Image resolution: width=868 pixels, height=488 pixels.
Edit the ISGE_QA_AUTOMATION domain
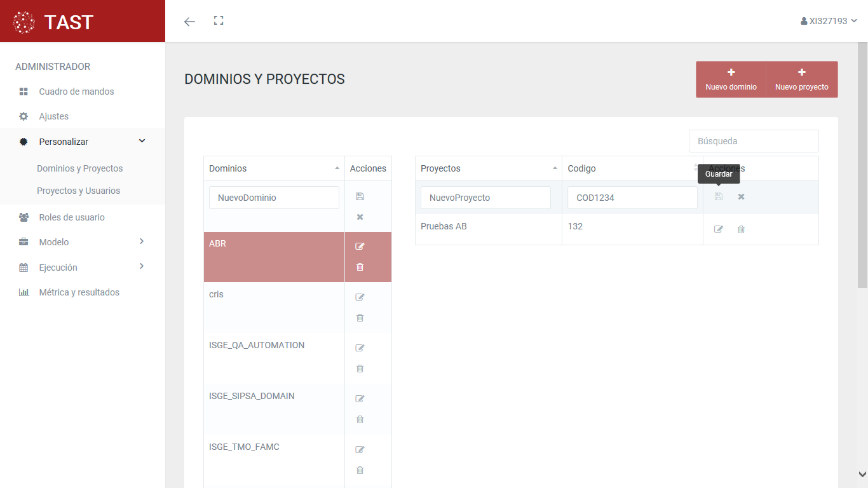pyautogui.click(x=360, y=348)
